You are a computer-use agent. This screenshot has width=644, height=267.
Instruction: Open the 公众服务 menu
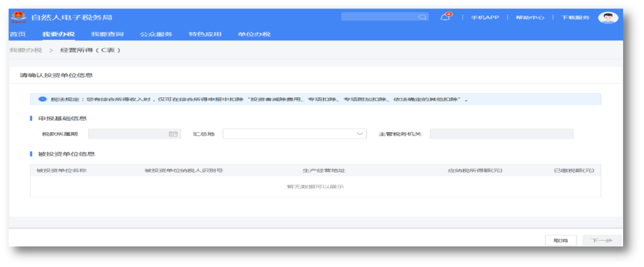(x=156, y=34)
